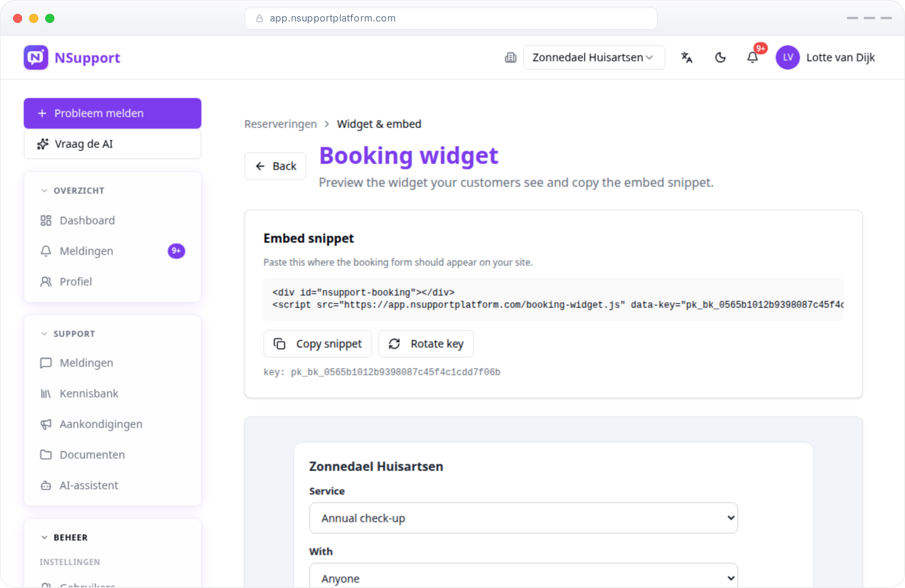Click the copy icon on Copy snippet
Screen dimensions: 905x588
pos(279,344)
